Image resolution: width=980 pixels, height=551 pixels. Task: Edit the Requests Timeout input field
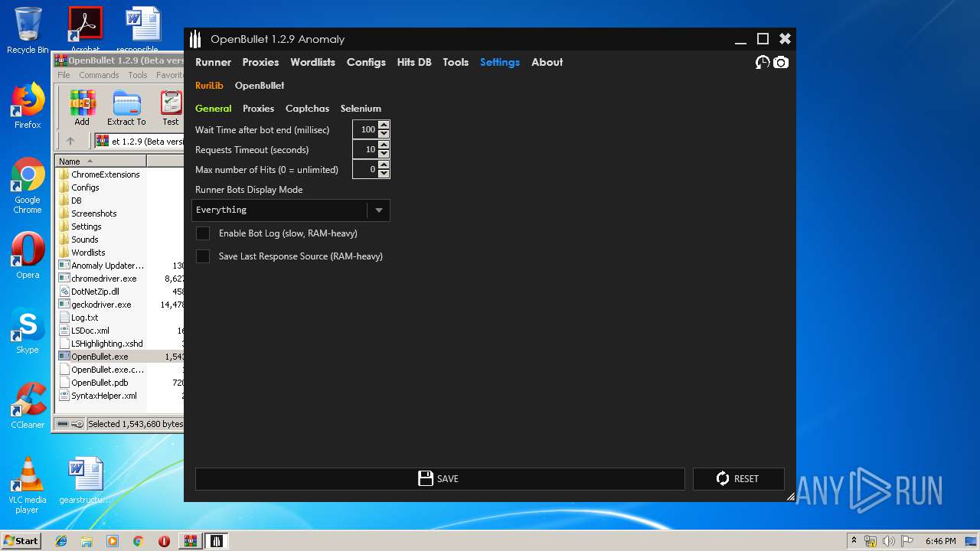365,150
